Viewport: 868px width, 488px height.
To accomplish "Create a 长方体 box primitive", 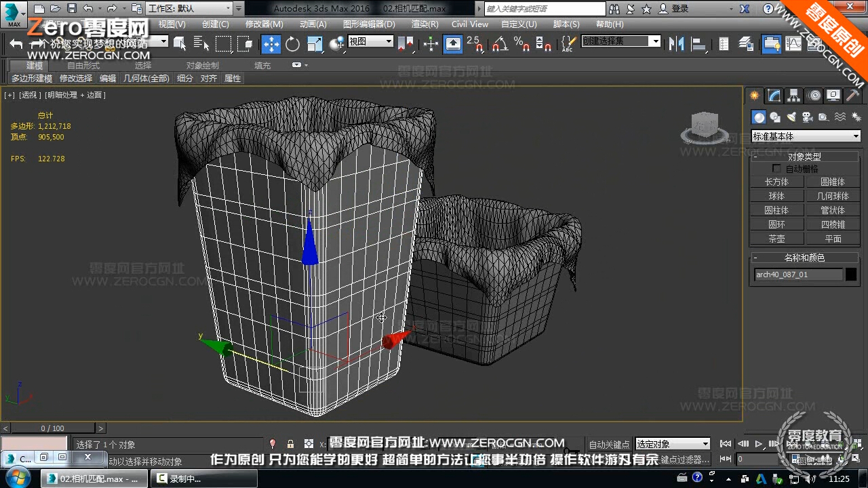I will tap(777, 182).
